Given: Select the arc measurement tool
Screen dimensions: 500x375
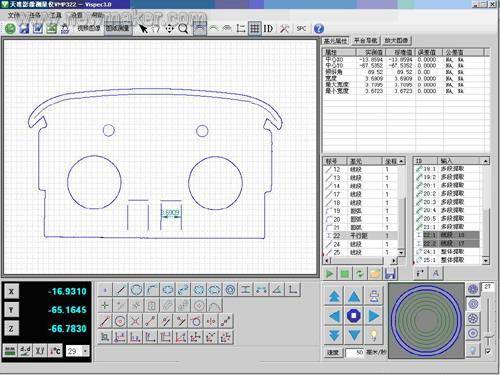Looking at the screenshot, I should pyautogui.click(x=152, y=290).
